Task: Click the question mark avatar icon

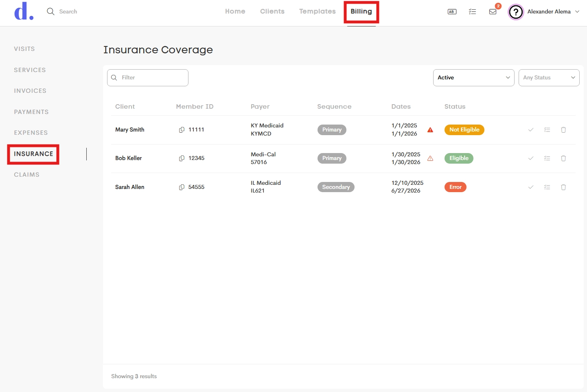Action: (516, 12)
